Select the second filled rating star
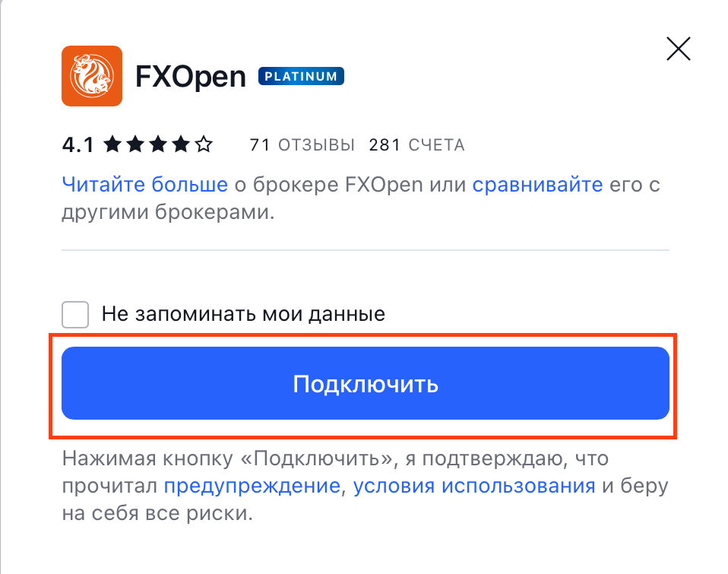 135,144
